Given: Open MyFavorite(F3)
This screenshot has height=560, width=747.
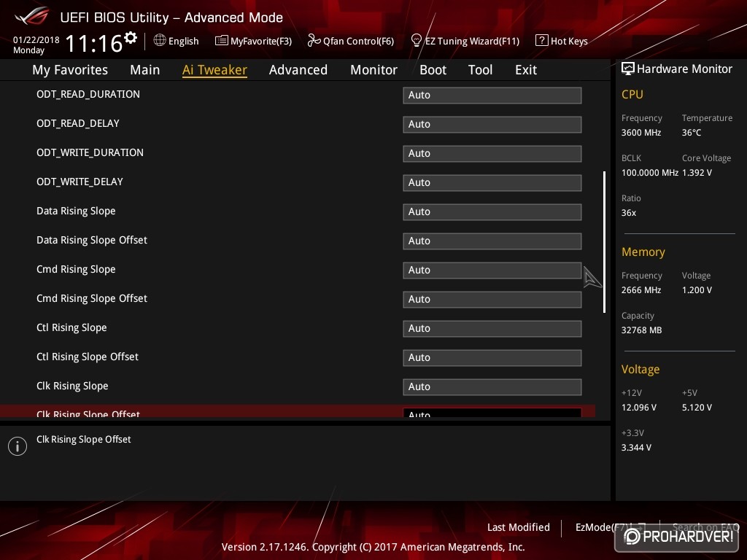Looking at the screenshot, I should click(x=261, y=42).
